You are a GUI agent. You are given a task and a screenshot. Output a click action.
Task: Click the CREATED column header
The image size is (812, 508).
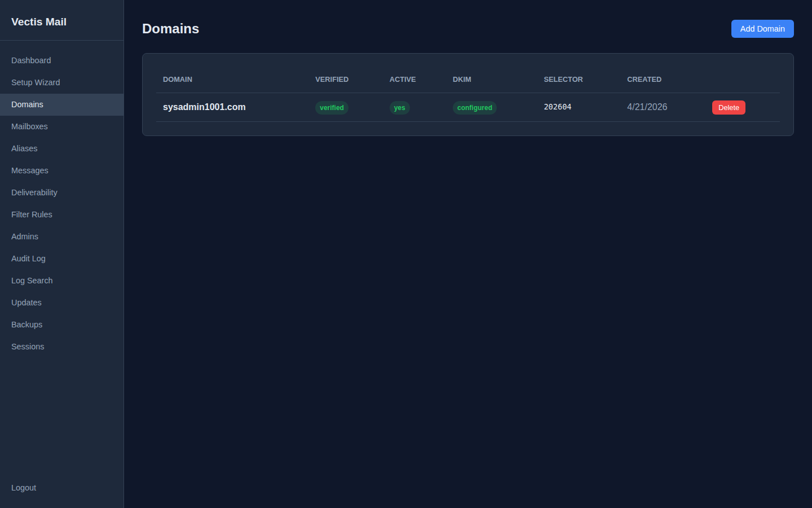coord(644,80)
